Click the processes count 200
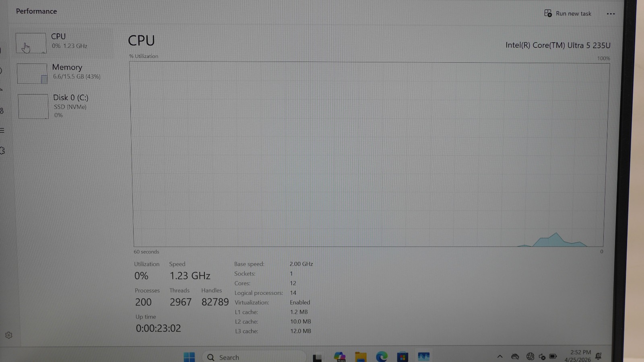Viewport: 644px width, 362px height. [x=143, y=302]
